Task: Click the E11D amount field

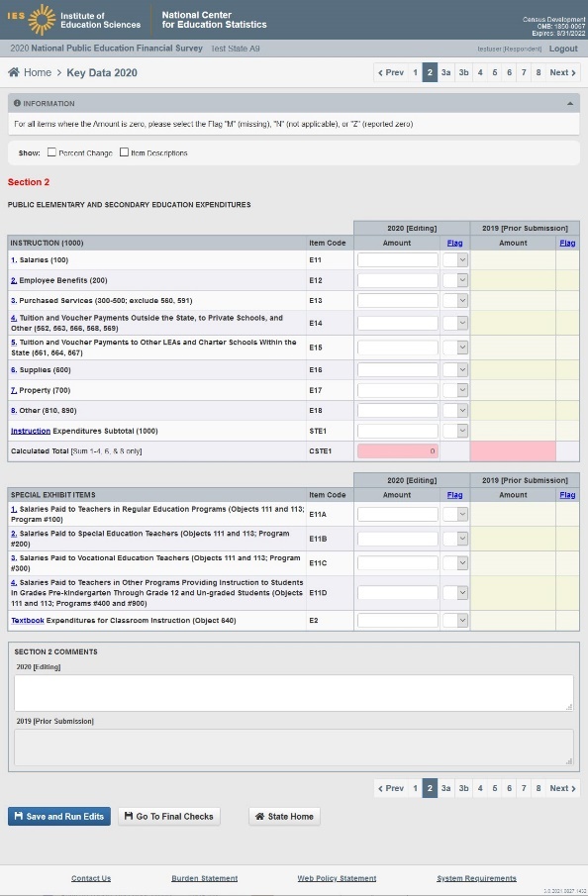Action: point(398,593)
